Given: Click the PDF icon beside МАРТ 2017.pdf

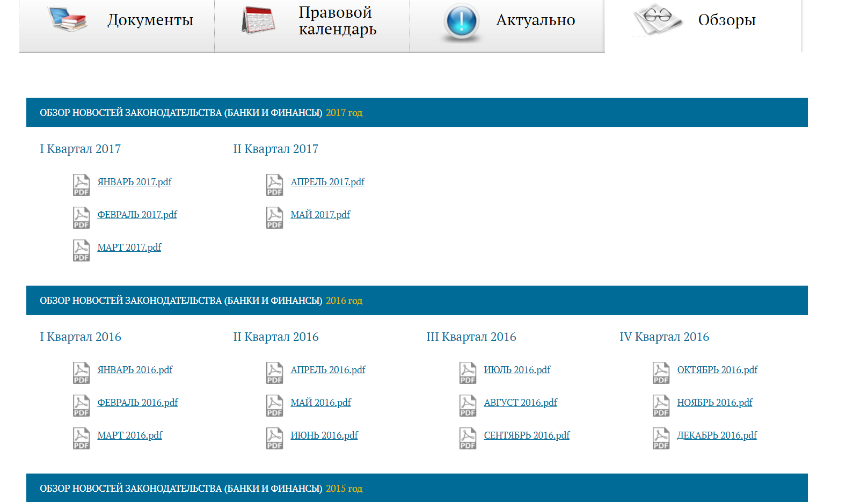Looking at the screenshot, I should point(81,250).
